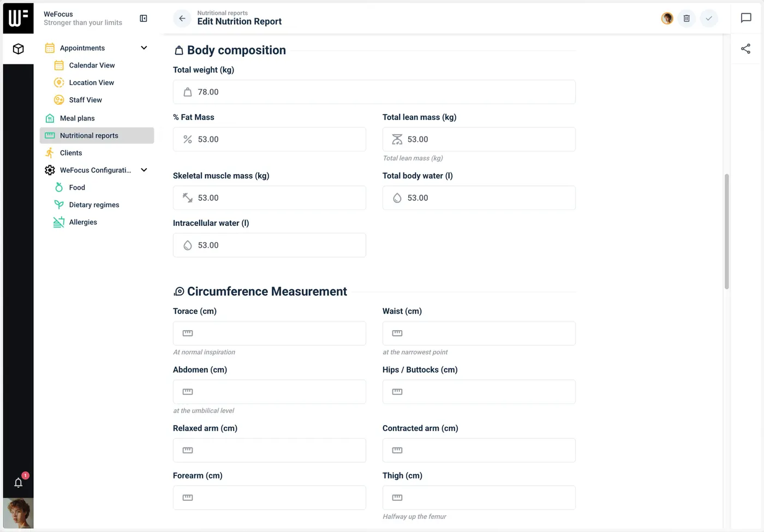Screen dimensions: 764x532
Task: Click the Edit Nutrition Report title
Action: point(240,22)
